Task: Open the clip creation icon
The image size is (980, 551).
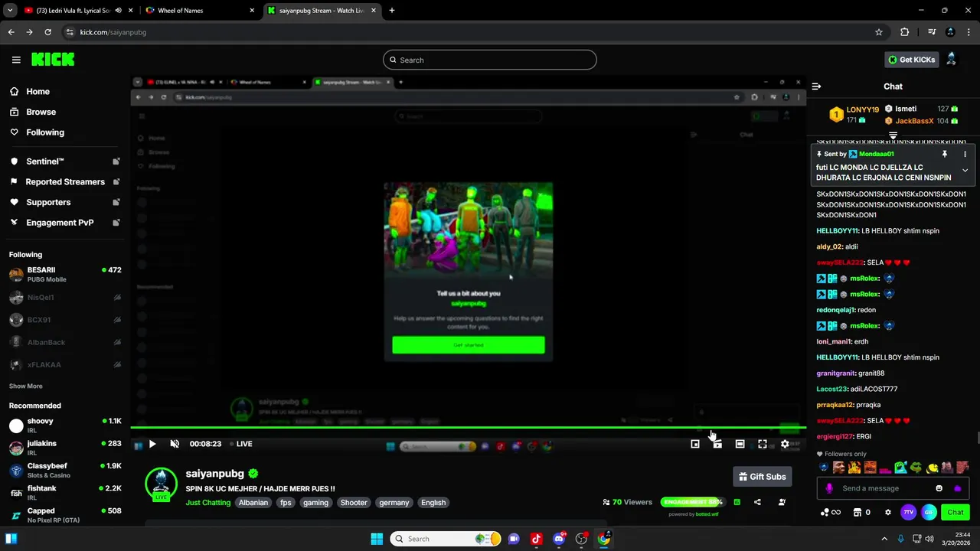Action: click(717, 444)
